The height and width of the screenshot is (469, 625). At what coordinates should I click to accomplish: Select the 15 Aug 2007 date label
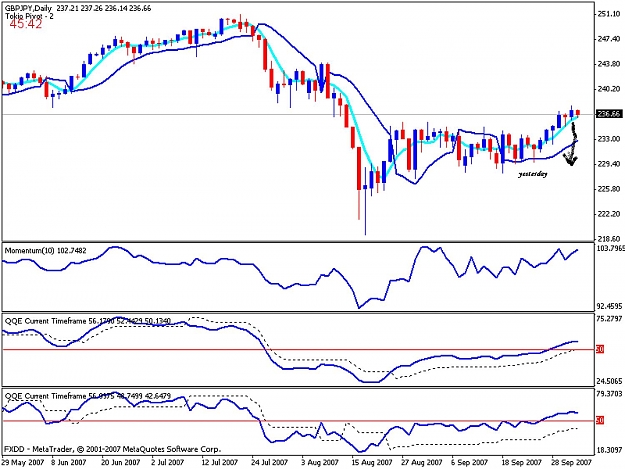pos(372,462)
